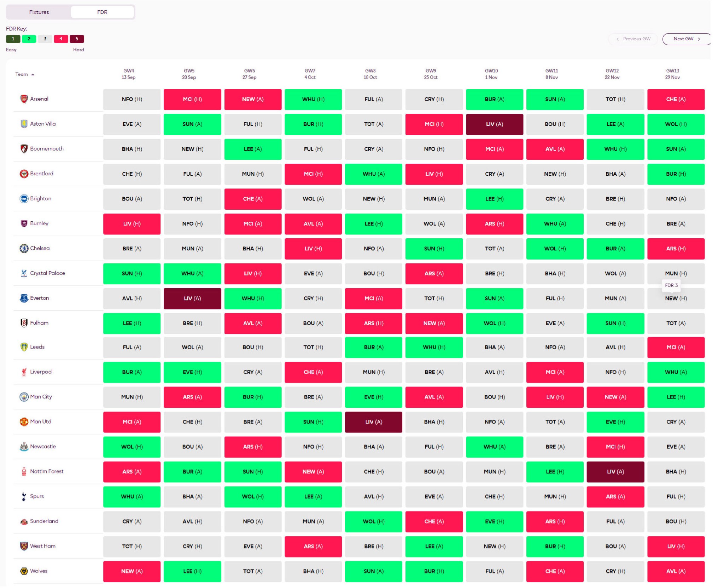Click the Previous GW button
Image resolution: width=724 pixels, height=588 pixels.
tap(633, 39)
